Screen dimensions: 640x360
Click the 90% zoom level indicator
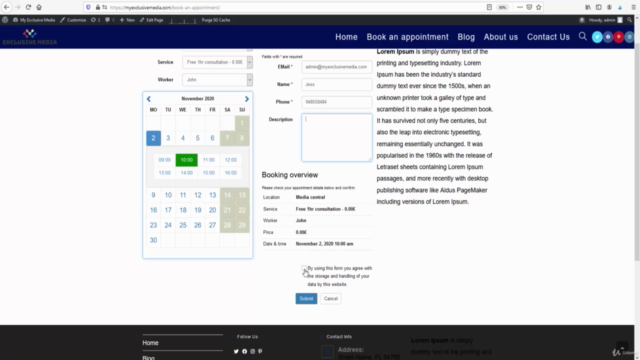502,7
